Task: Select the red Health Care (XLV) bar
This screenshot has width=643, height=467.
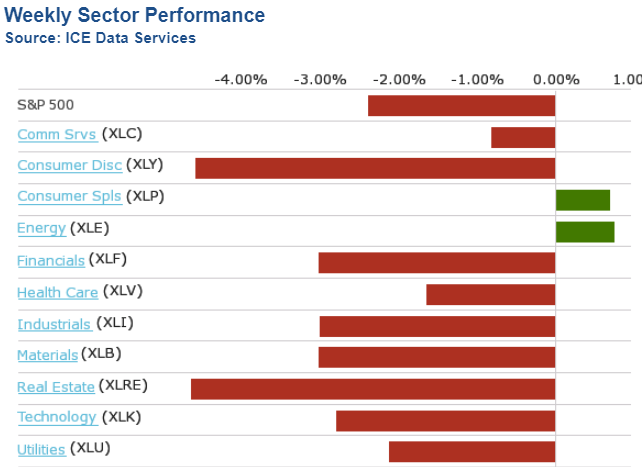Action: tap(490, 294)
